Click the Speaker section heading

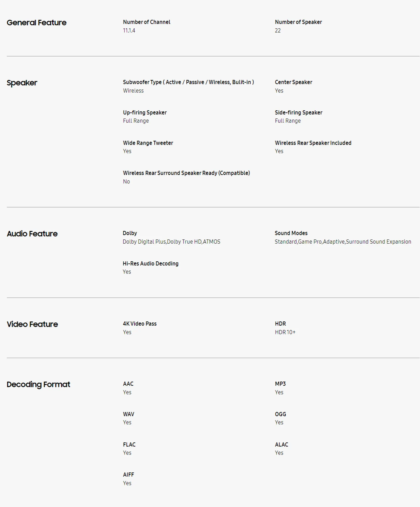click(x=22, y=83)
